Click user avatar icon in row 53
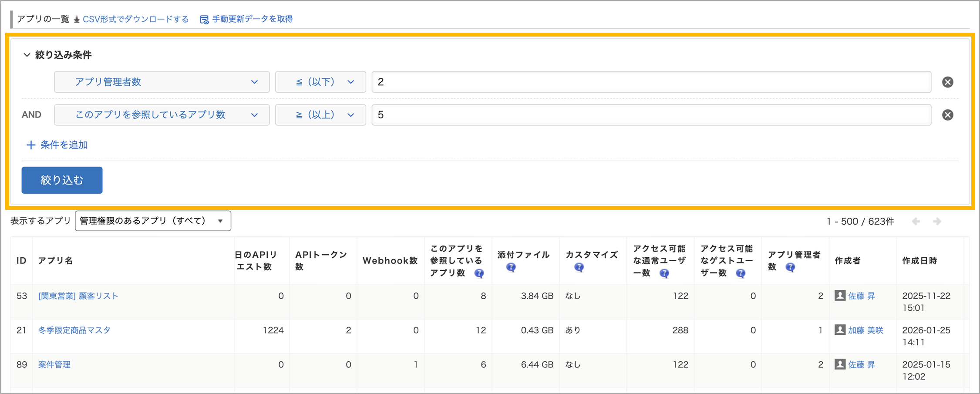The width and height of the screenshot is (980, 394). pos(840,296)
